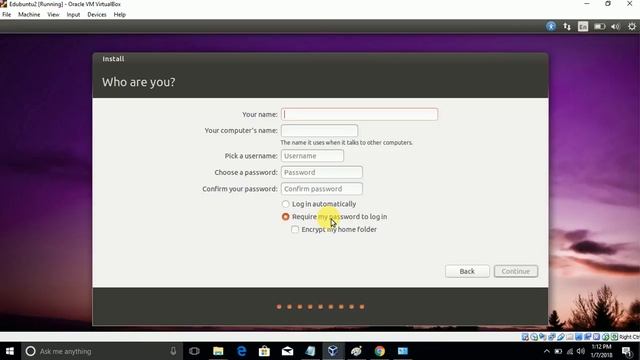Click the VirtualBox display status icon
The height and width of the screenshot is (360, 640).
pos(579,337)
